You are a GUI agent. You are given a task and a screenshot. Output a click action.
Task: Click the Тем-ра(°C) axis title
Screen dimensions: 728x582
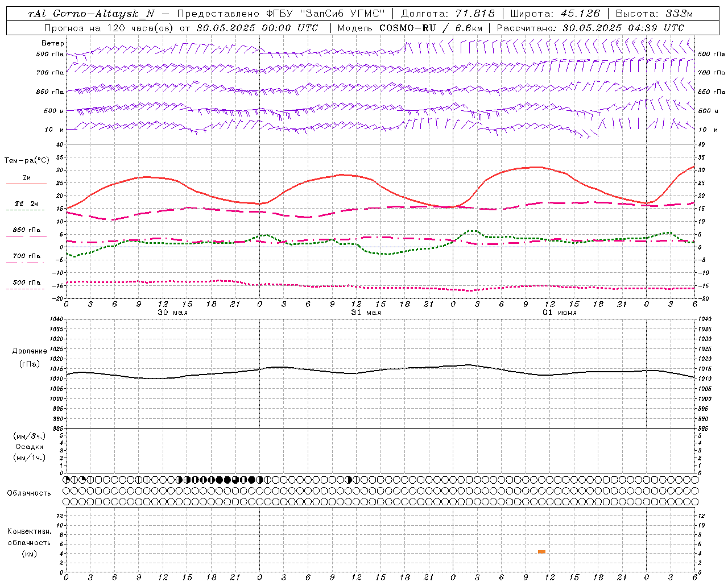click(x=27, y=161)
